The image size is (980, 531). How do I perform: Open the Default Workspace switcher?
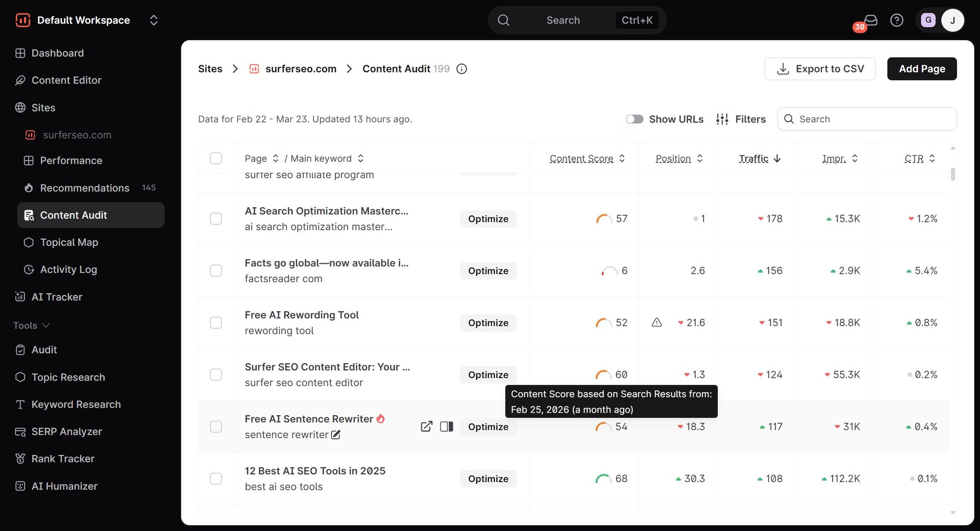pyautogui.click(x=153, y=20)
